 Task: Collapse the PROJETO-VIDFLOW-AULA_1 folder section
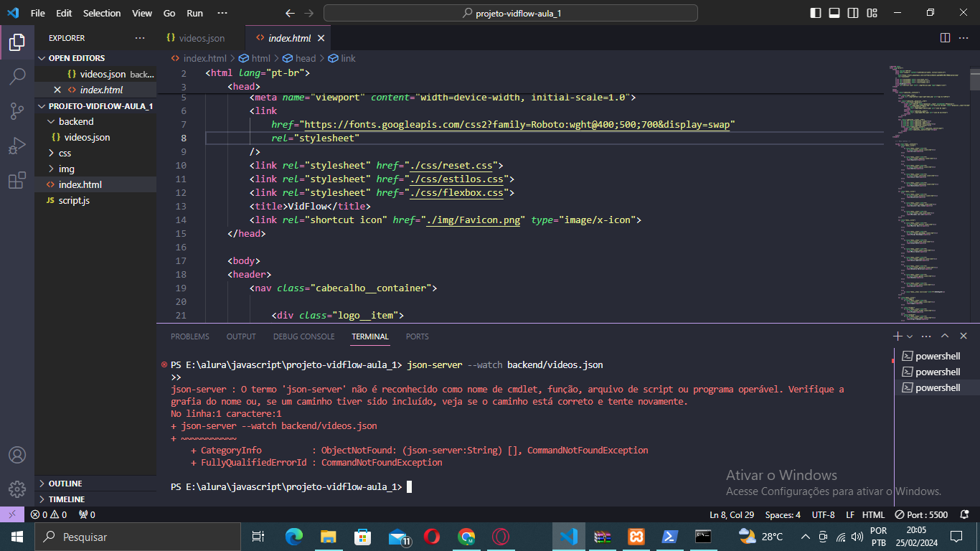95,105
